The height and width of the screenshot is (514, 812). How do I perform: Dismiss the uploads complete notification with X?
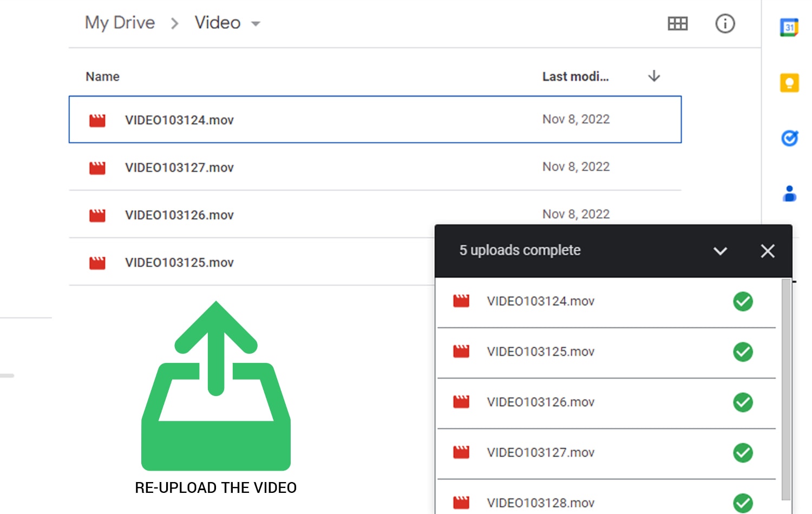[768, 251]
